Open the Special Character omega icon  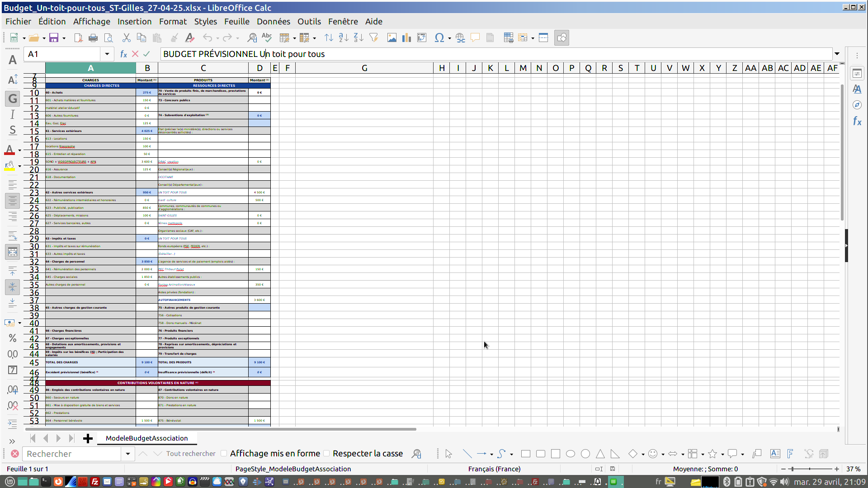pos(439,38)
